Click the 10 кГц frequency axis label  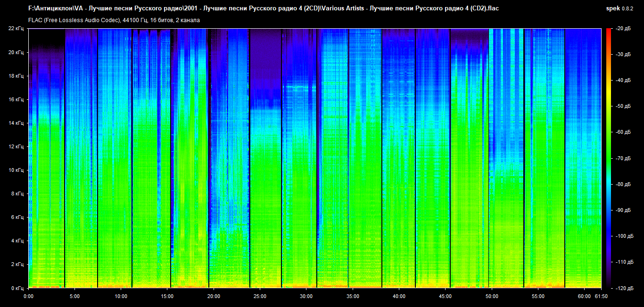pyautogui.click(x=16, y=170)
